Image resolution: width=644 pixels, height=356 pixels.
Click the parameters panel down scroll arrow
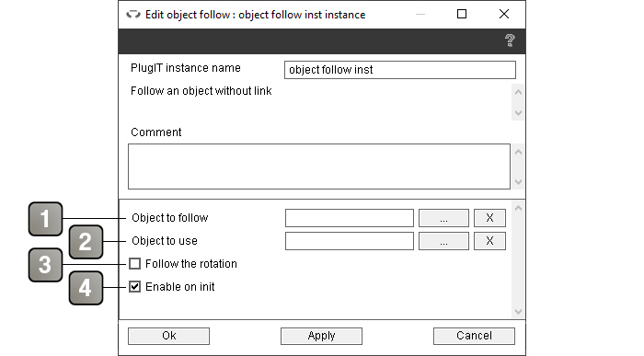point(518,312)
